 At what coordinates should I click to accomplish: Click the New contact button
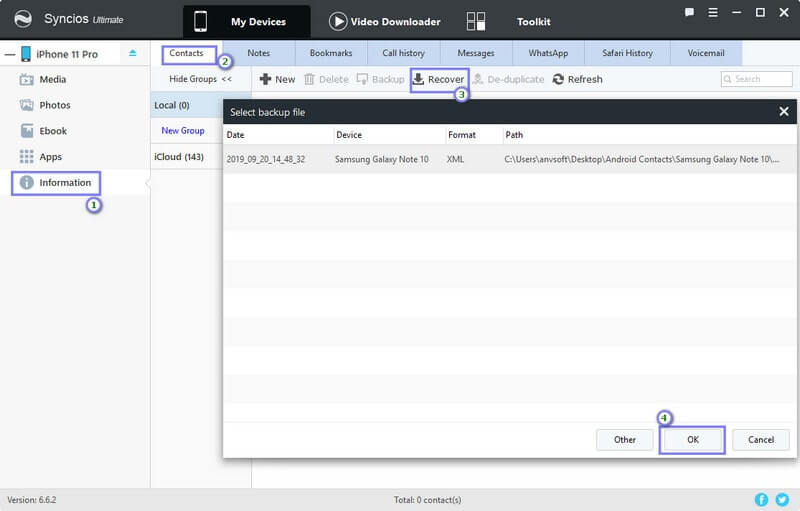tap(278, 80)
